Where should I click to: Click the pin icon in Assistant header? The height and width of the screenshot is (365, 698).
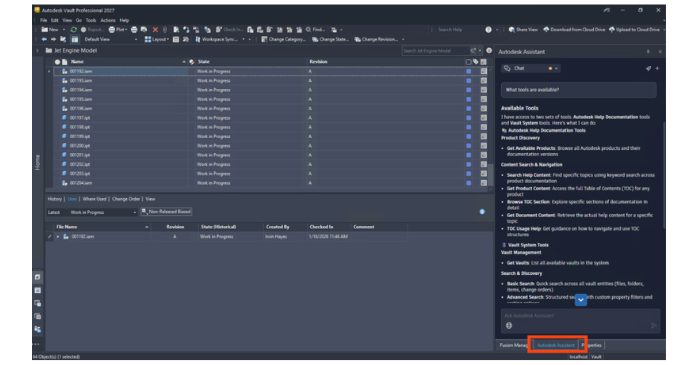pos(648,52)
